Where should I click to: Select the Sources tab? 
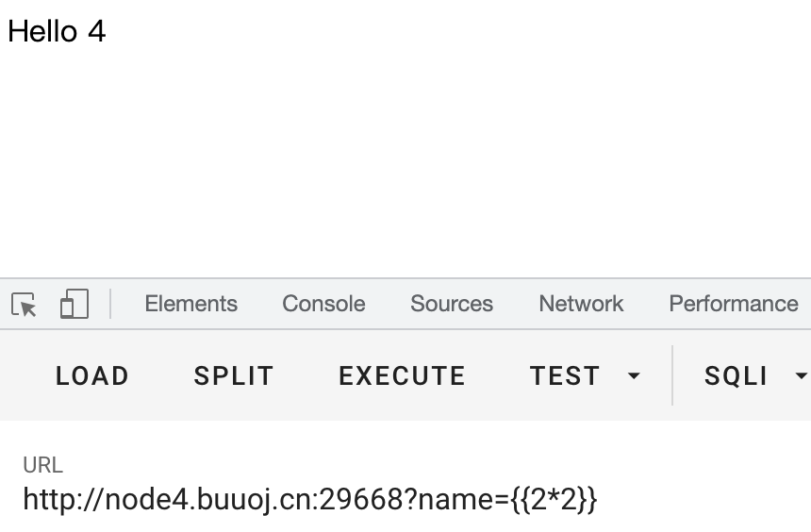click(x=452, y=304)
